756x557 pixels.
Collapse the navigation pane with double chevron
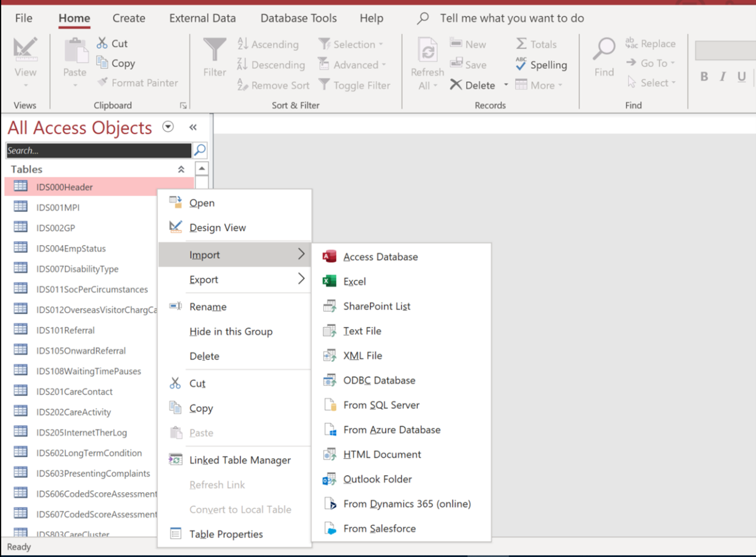tap(193, 127)
